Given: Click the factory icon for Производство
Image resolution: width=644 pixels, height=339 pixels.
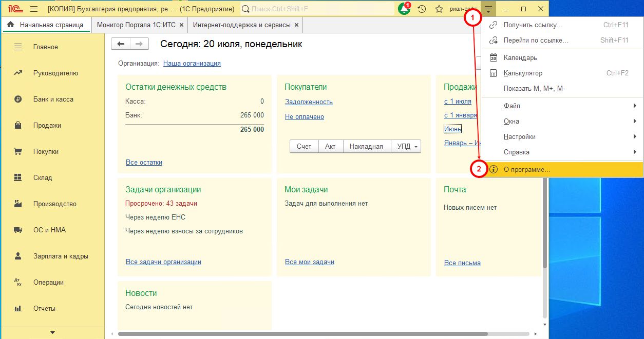Looking at the screenshot, I should (x=18, y=204).
